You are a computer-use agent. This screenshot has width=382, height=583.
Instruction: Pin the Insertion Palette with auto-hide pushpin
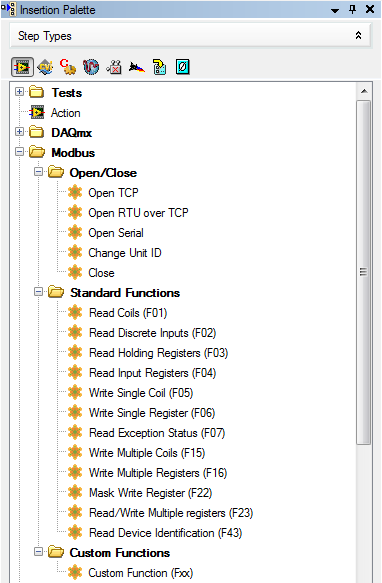pos(353,9)
